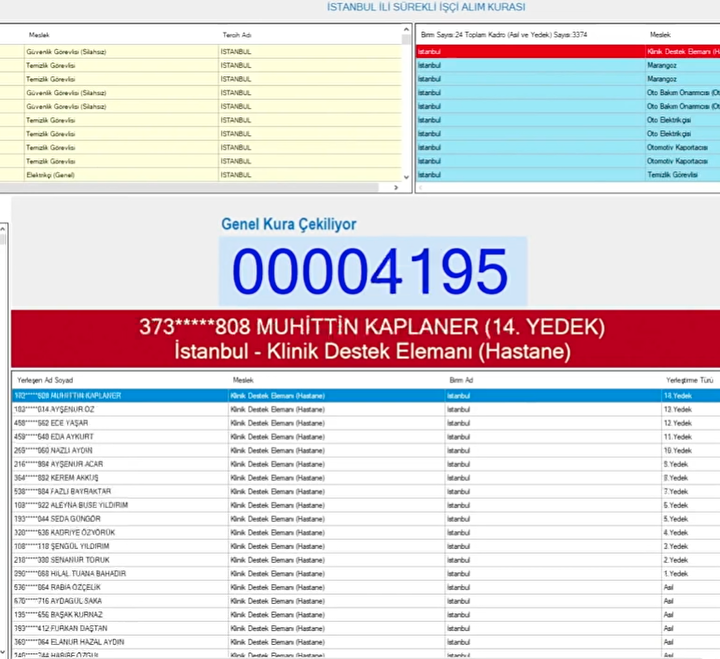Click the İSTANBUL İLİ SÜREKLİ İŞÇİ ALIM KURASI title
This screenshot has height=659, width=720.
pos(426,7)
